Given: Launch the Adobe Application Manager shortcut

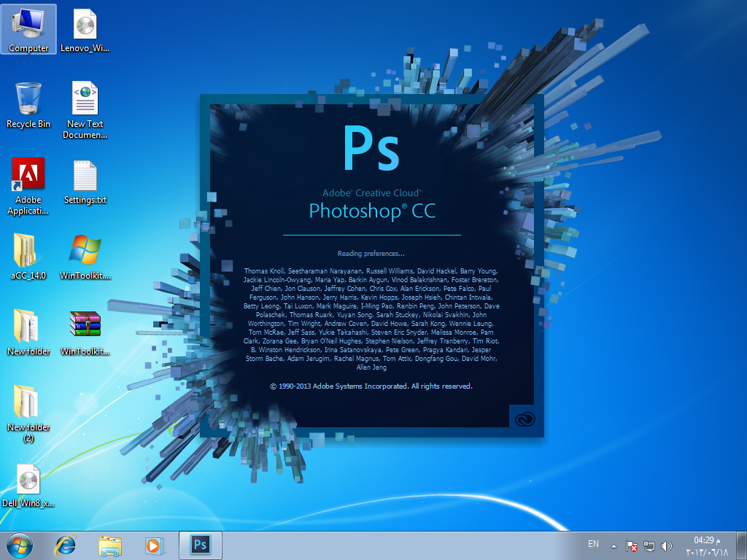Looking at the screenshot, I should coord(28,186).
